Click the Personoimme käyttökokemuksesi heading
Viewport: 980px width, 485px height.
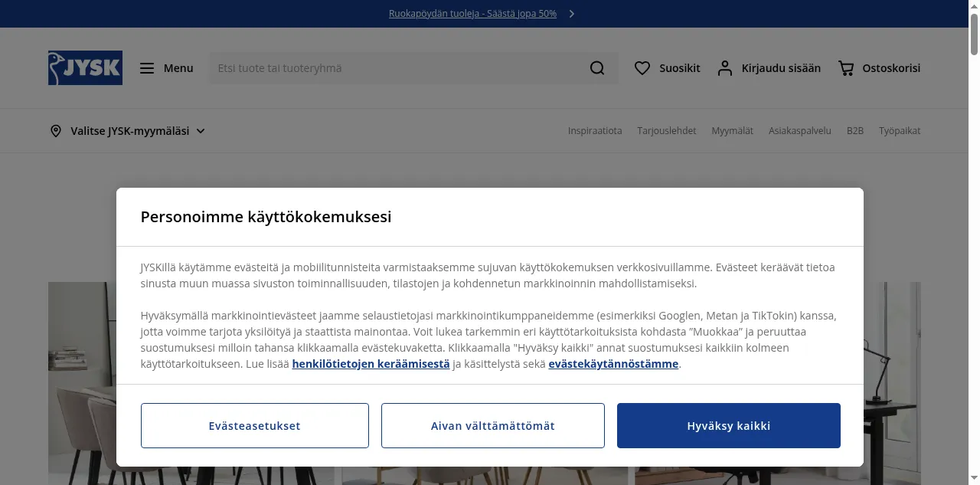pos(266,217)
